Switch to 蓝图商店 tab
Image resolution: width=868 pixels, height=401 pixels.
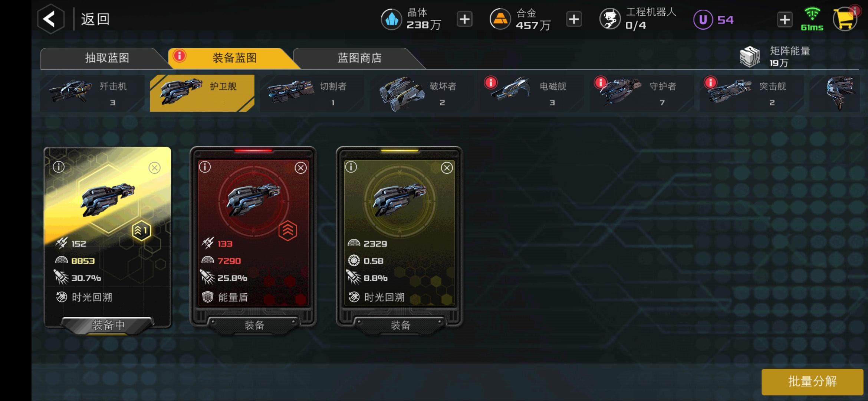[x=359, y=58]
